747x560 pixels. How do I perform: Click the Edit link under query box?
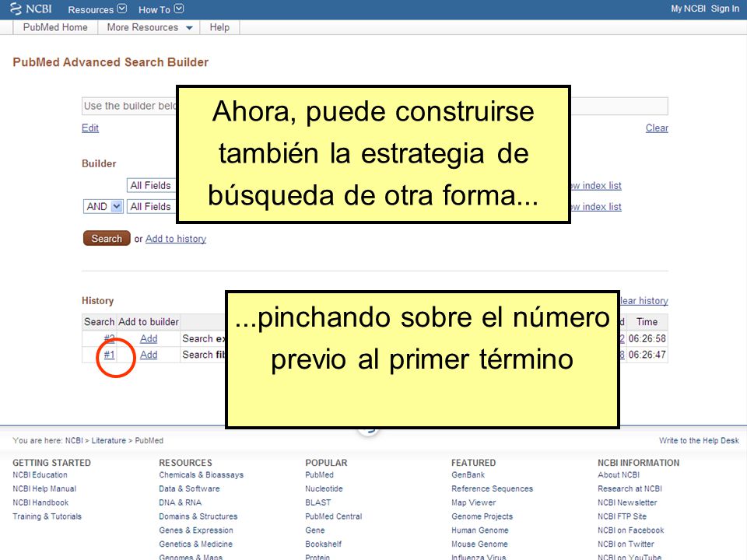(x=90, y=128)
